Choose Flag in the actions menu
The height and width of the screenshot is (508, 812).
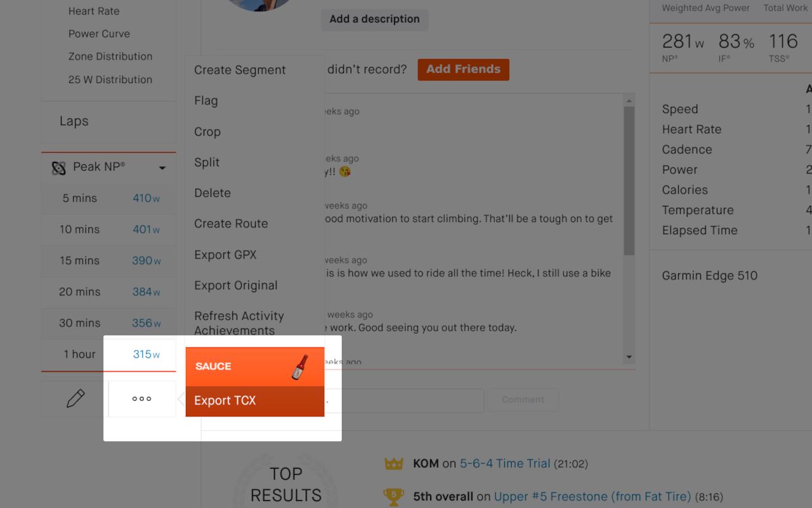(x=206, y=100)
